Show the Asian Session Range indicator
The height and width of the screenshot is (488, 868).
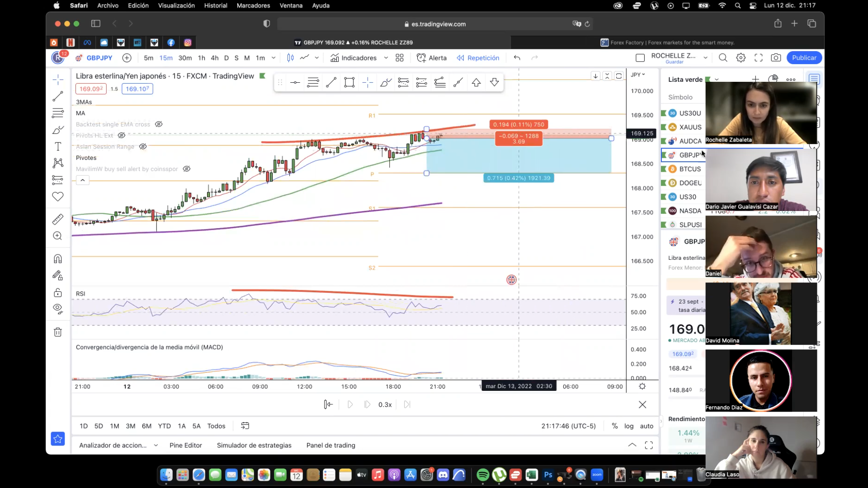point(143,146)
